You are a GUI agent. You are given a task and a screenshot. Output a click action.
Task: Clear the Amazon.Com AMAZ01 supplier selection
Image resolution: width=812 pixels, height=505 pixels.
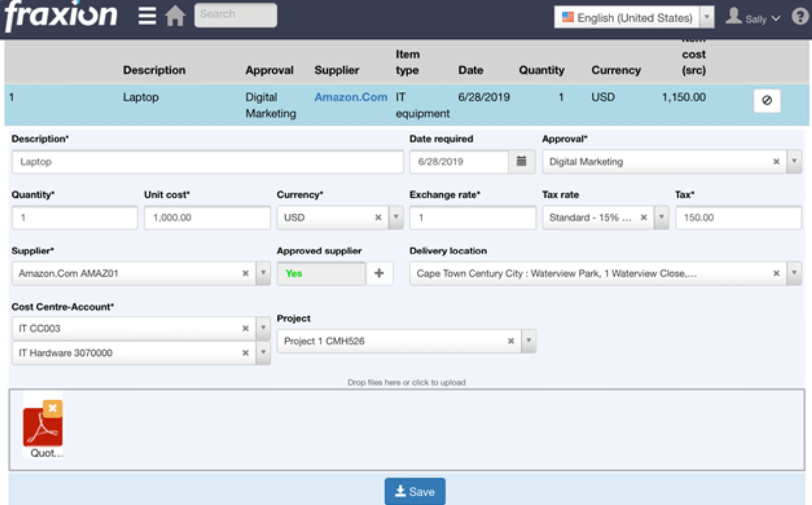245,273
